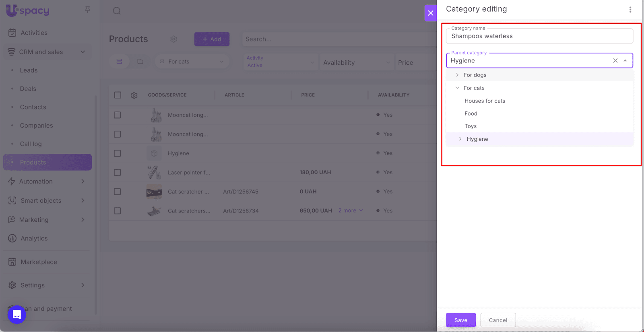Expand the For dogs category tree
The width and height of the screenshot is (644, 332).
click(x=457, y=75)
